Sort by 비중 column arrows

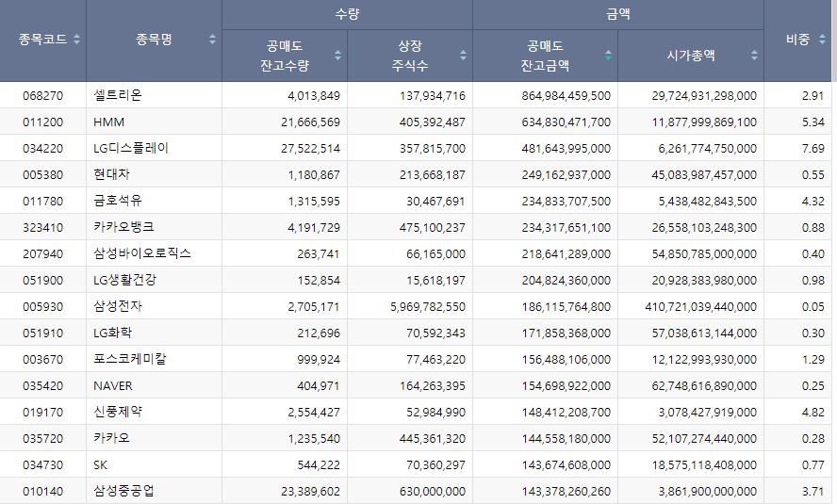pos(822,39)
